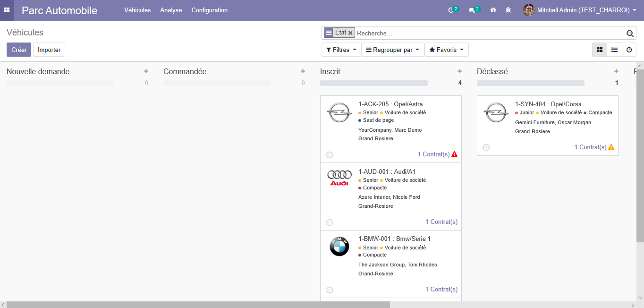Viewport: 644px width, 308px height.
Task: Switch to activity view
Action: 629,50
